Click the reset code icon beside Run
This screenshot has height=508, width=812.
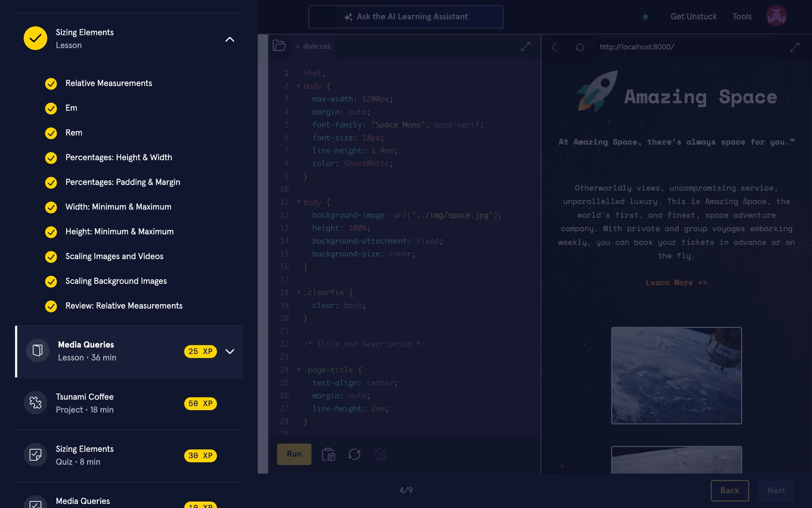point(354,454)
